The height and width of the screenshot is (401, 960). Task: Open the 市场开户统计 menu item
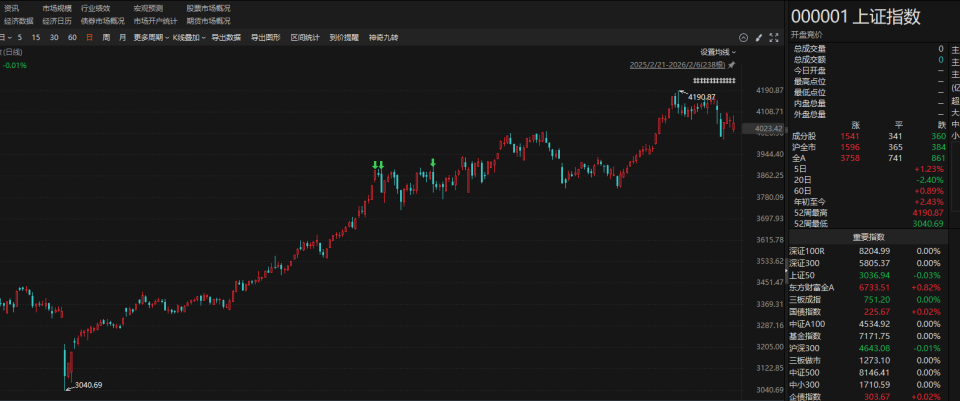point(156,21)
